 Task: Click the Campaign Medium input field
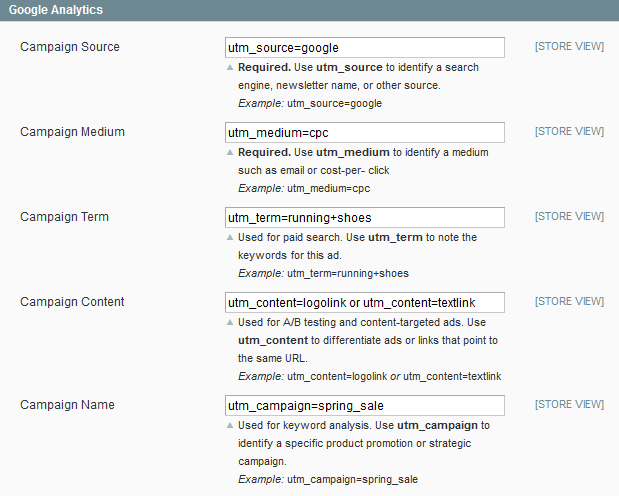[x=365, y=132]
